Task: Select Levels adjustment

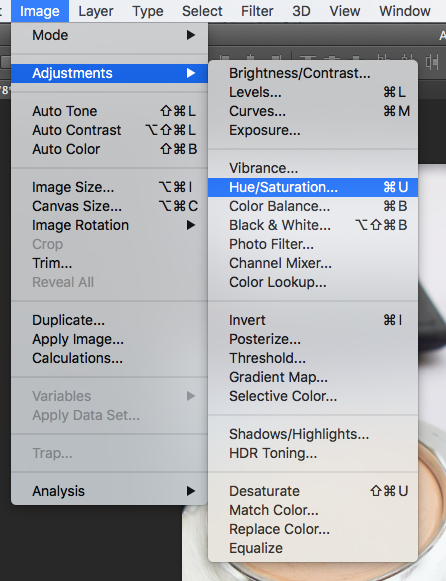Action: 313,92
